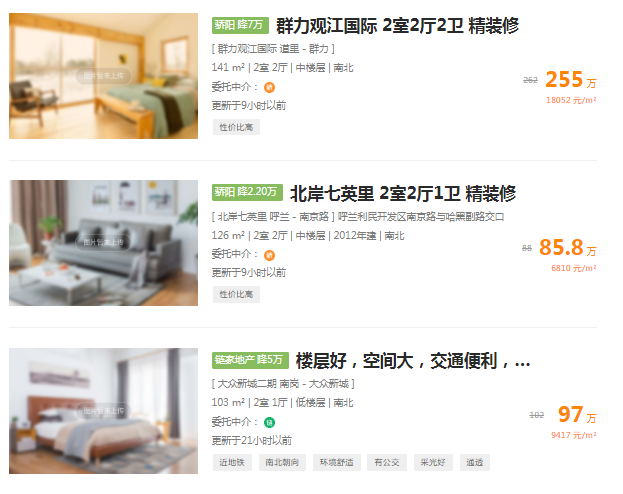Click green agent icon in third listing
The width and height of the screenshot is (623, 494).
pyautogui.click(x=269, y=422)
